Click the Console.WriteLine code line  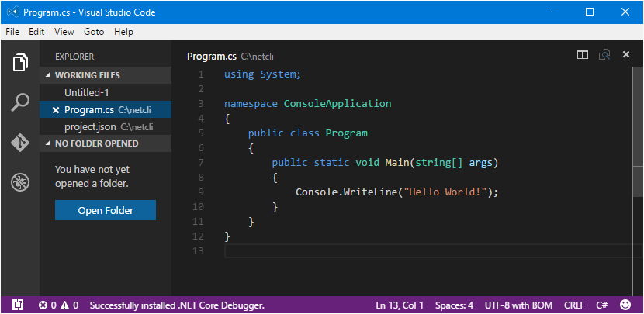pyautogui.click(x=396, y=192)
